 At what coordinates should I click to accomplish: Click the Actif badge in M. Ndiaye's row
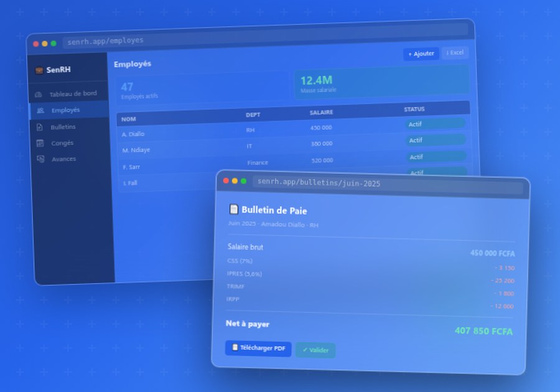pos(436,140)
